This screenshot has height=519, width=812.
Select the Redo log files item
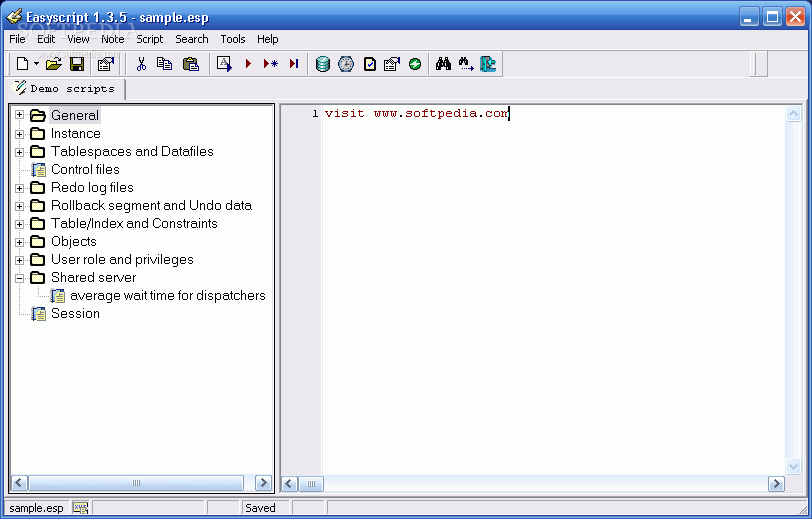click(92, 188)
